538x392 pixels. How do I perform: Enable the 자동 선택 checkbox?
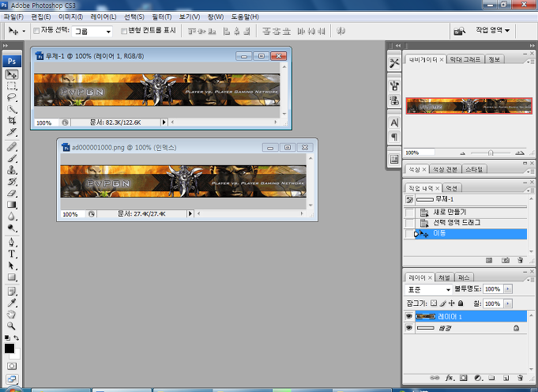point(36,31)
